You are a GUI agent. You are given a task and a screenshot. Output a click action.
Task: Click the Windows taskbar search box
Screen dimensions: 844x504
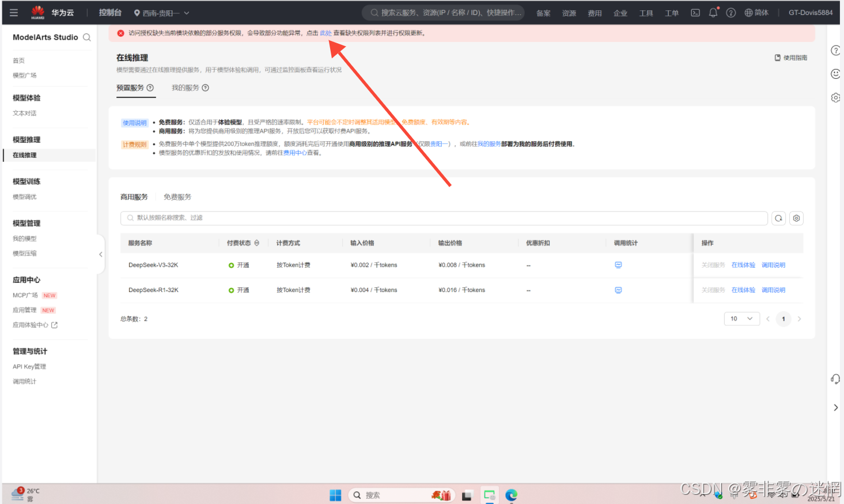click(402, 495)
